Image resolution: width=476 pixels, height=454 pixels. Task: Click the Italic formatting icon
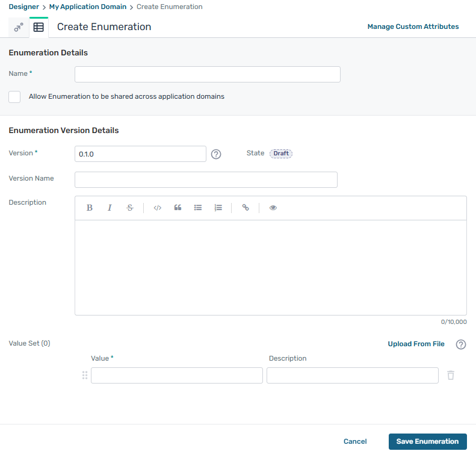pos(110,208)
